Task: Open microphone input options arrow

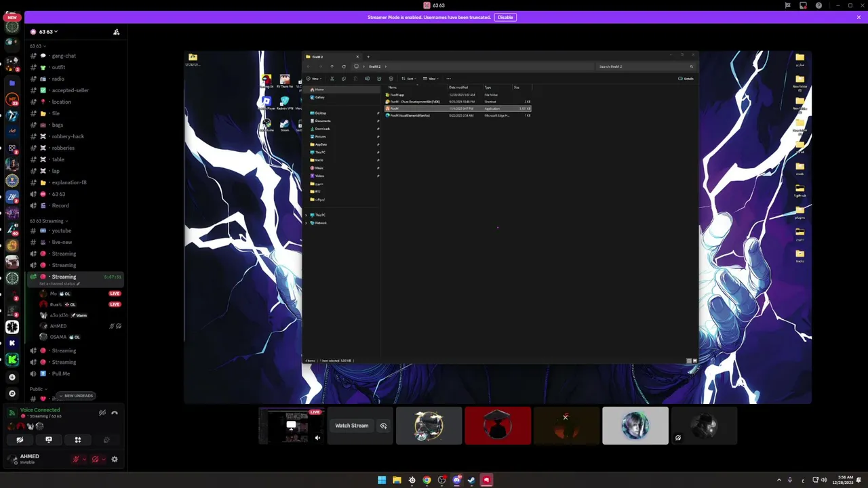Action: (x=84, y=460)
